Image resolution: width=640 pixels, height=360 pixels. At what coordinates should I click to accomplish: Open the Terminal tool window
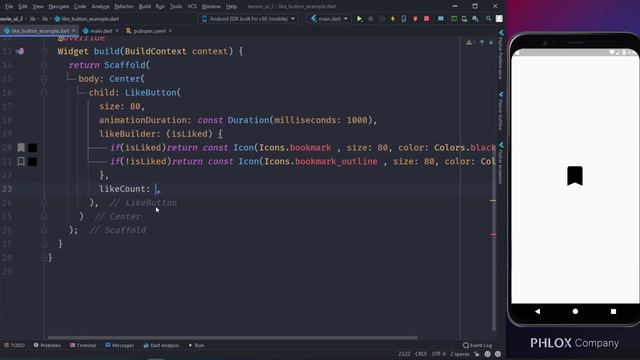(83, 345)
